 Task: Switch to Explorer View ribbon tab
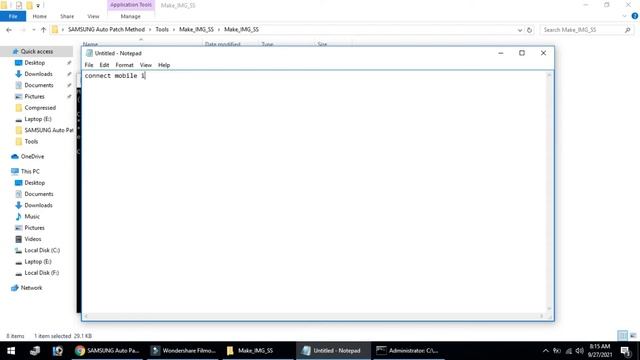pos(93,16)
